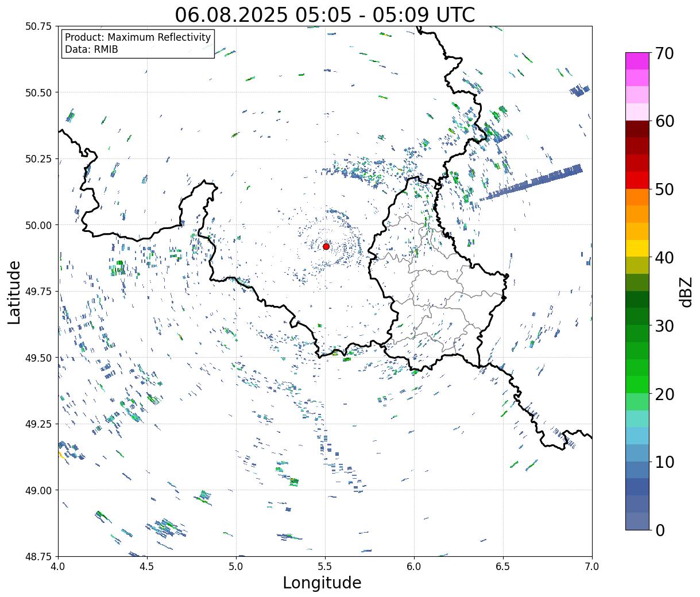Image resolution: width=700 pixels, height=597 pixels.
Task: Click the colorbar tick label 0
Action: [659, 530]
